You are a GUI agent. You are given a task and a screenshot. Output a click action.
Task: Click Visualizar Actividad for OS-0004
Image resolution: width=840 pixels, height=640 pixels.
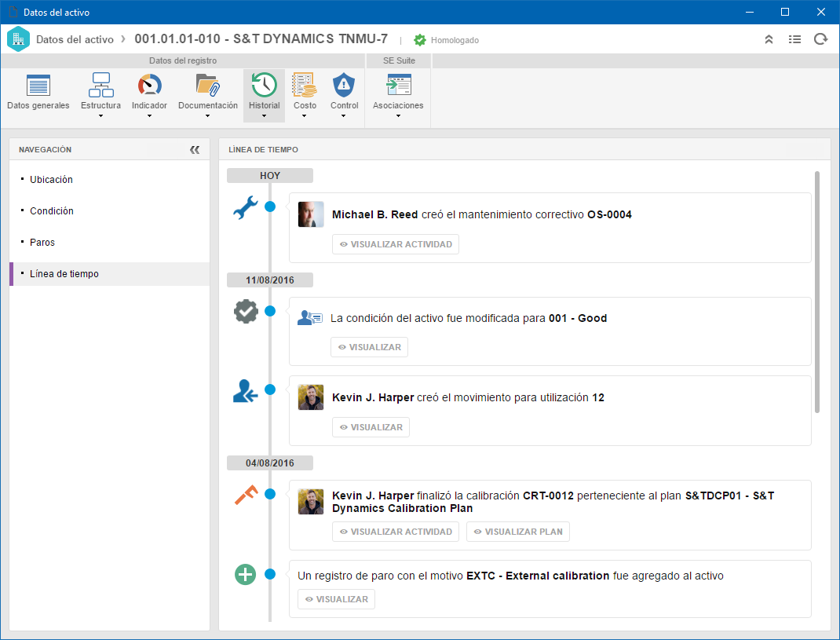[x=396, y=244]
